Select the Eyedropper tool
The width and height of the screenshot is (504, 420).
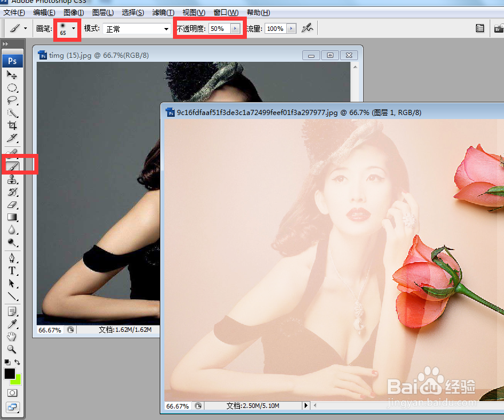pos(12,324)
